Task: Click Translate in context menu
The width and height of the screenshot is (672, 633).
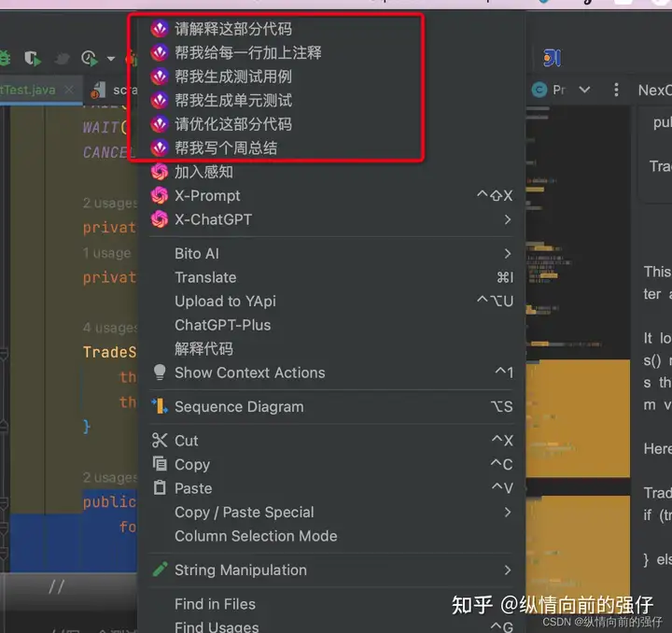Action: 330,277
